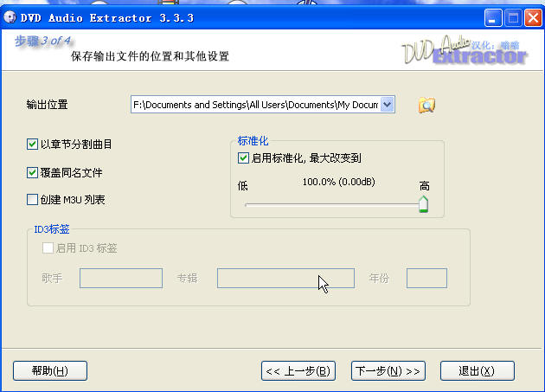
Task: Click the 步骤 3 of 4 heading
Action: pos(42,42)
